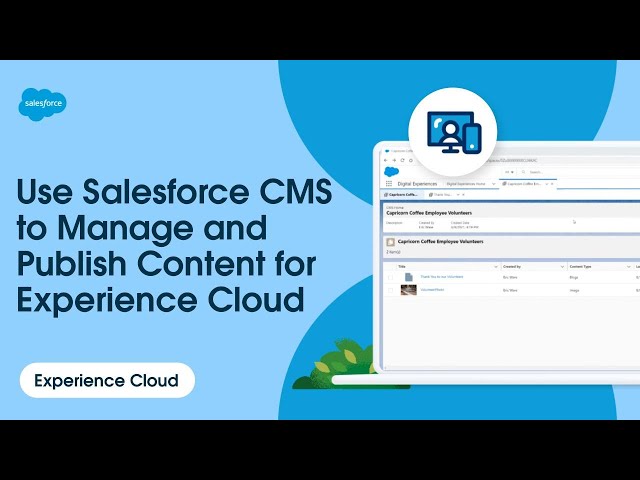The height and width of the screenshot is (480, 640).
Task: Close the Capricorn Coffee Em... workspace tab
Action: [x=552, y=184]
